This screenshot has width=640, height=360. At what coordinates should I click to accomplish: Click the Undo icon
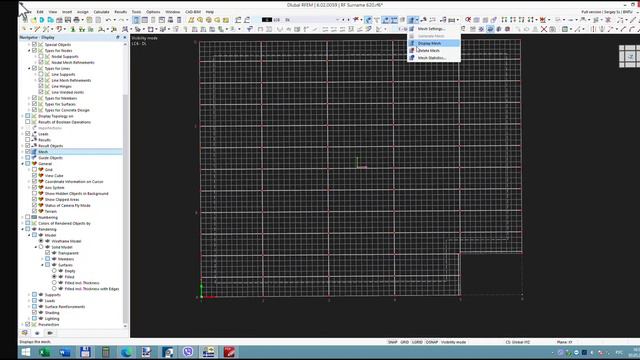(108, 20)
